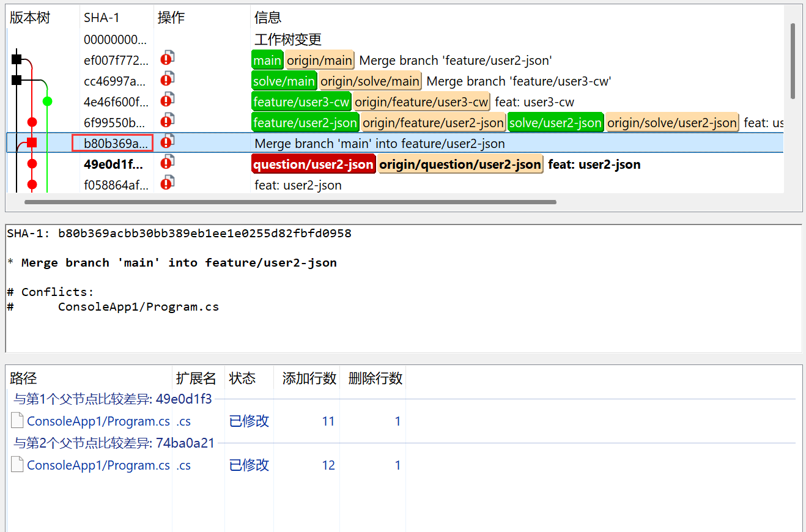The image size is (806, 532).
Task: Click the 状态 column header
Action: click(x=242, y=378)
